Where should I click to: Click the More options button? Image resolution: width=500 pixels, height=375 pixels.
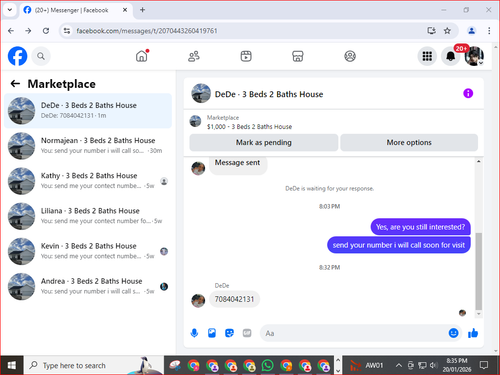click(x=409, y=143)
